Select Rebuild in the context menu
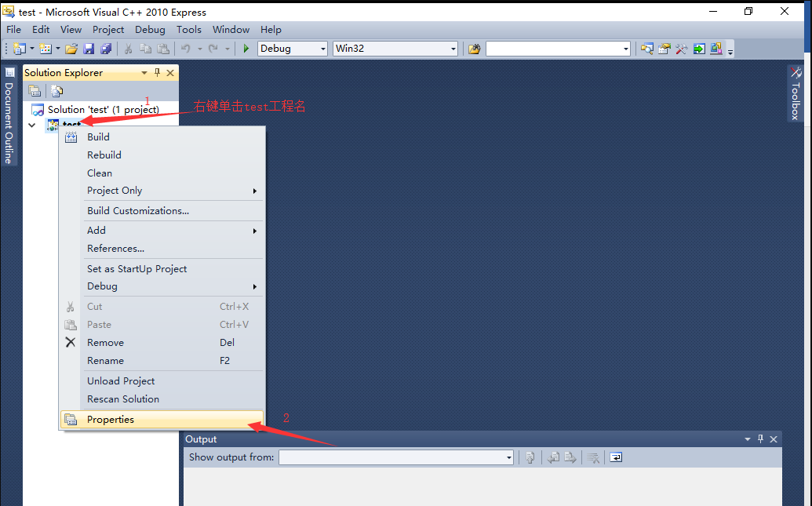The height and width of the screenshot is (506, 812). point(162,155)
